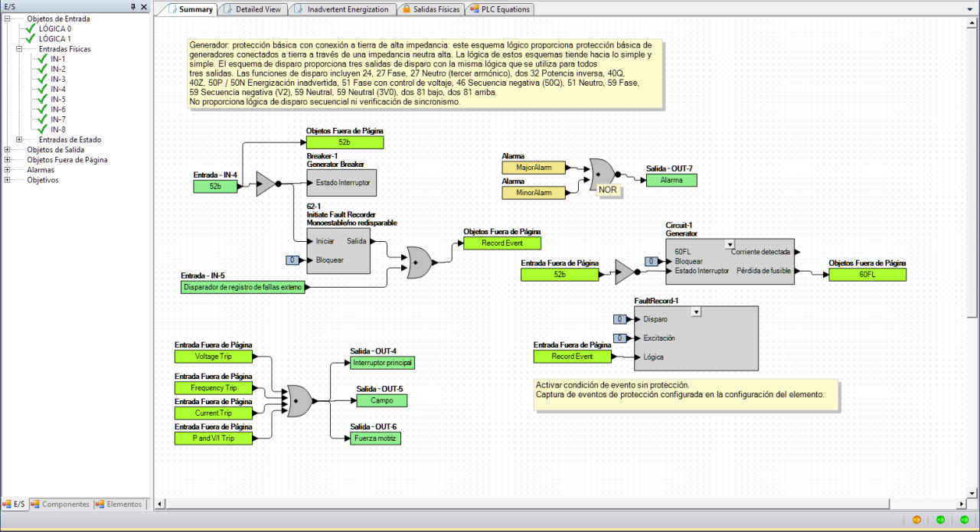Click the horizontal scrollbar at canvas bottom
This screenshot has width=980, height=532.
[559, 504]
